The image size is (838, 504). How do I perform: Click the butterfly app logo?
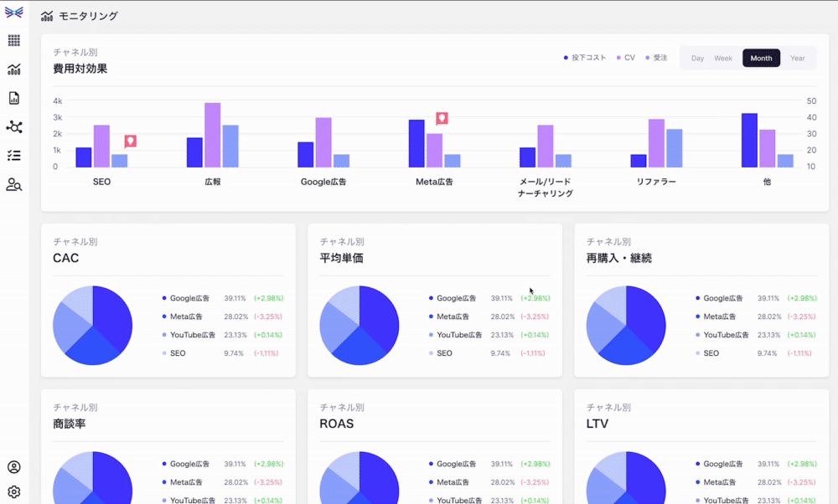[x=14, y=13]
